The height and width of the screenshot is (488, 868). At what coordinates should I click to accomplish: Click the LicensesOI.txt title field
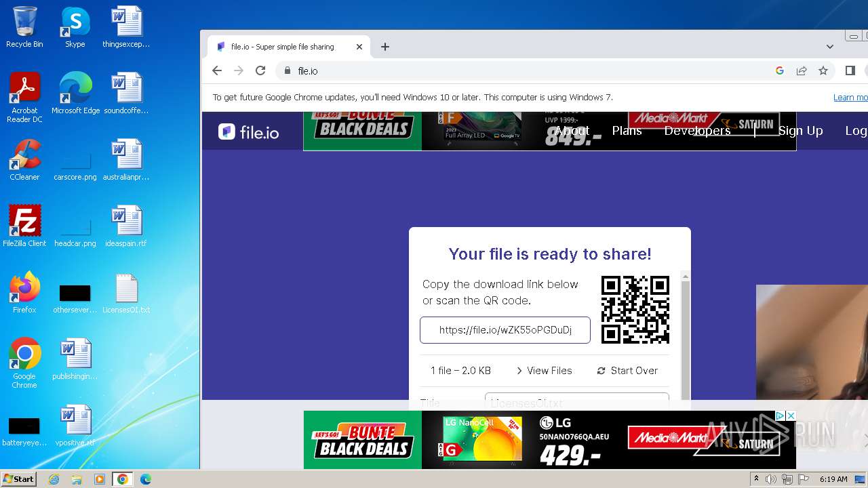(577, 402)
